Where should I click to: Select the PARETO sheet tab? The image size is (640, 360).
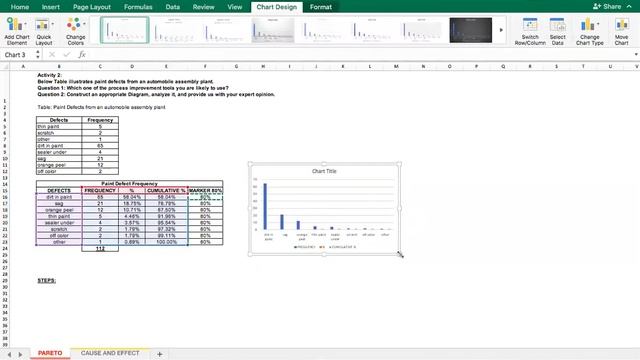(x=50, y=353)
